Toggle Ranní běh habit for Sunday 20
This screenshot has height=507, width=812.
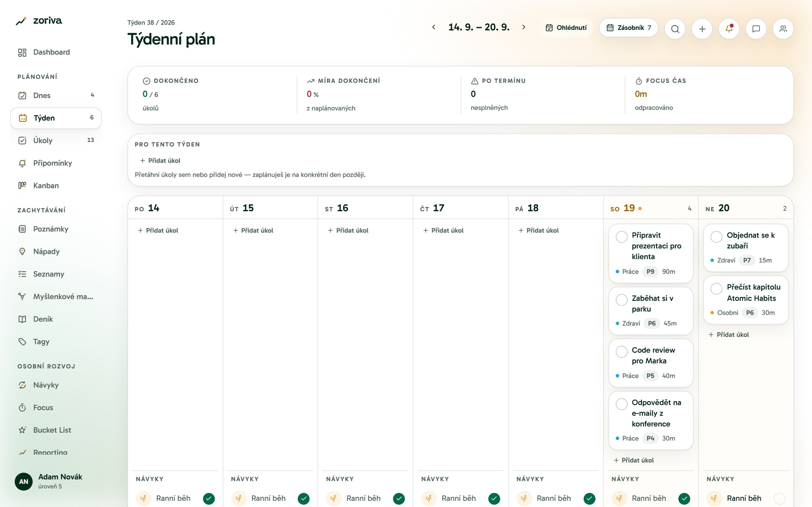[779, 498]
